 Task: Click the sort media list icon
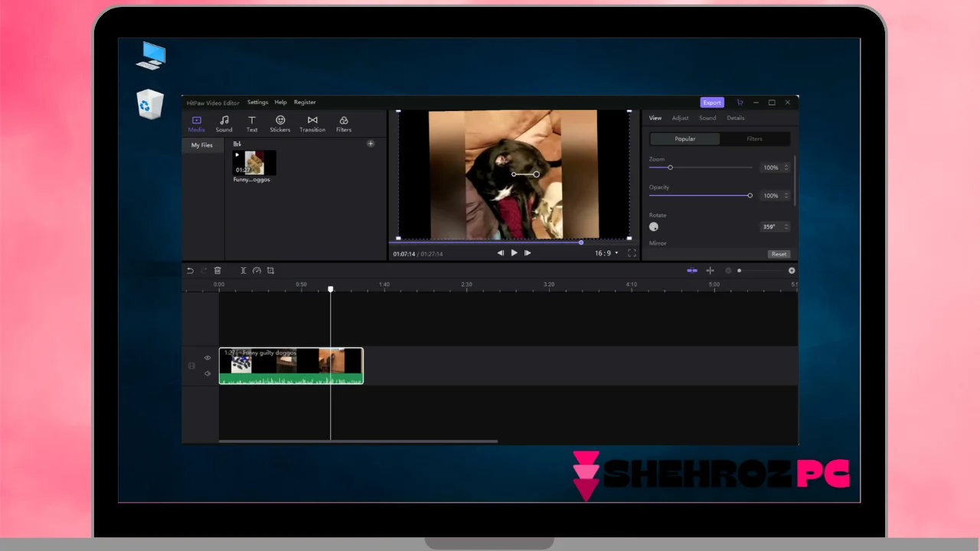237,144
